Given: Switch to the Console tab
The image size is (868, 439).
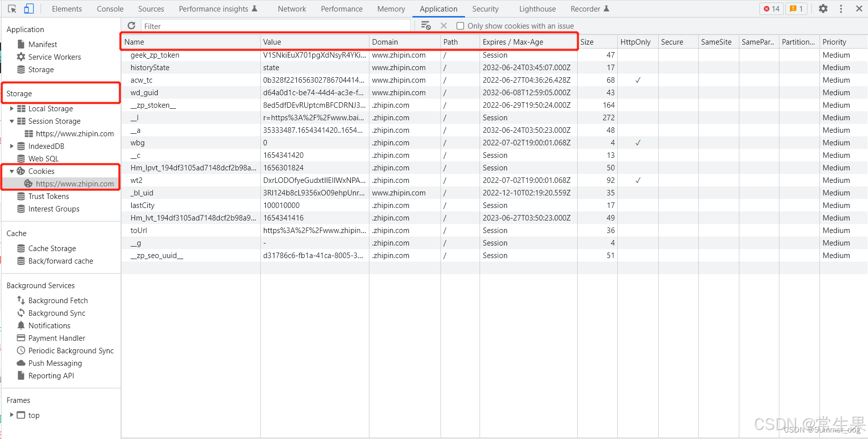Looking at the screenshot, I should click(110, 9).
